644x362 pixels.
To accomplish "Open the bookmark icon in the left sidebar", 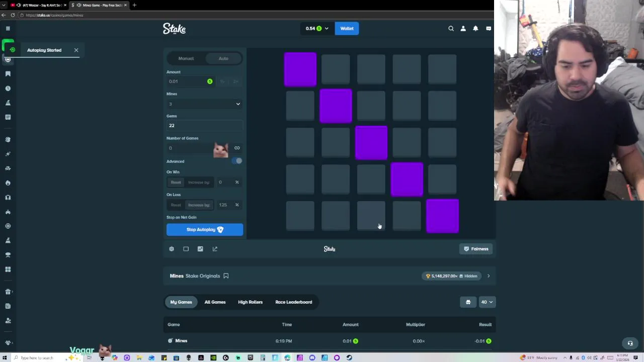I will [8, 74].
